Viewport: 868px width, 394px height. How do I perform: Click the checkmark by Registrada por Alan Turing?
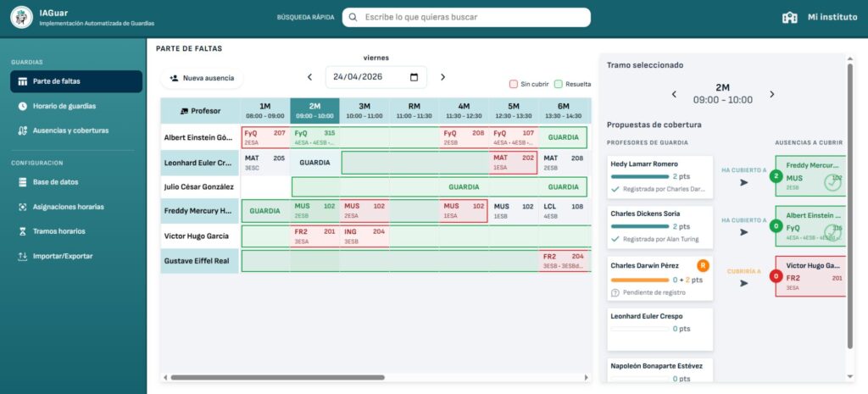615,240
